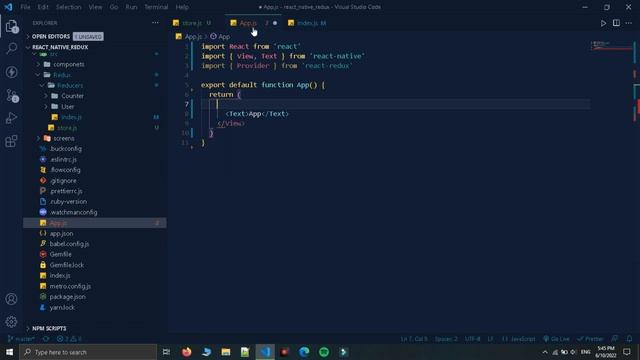Viewport: 640px width, 360px height.
Task: Click the Spaces: 2 indentation setting
Action: coord(446,339)
